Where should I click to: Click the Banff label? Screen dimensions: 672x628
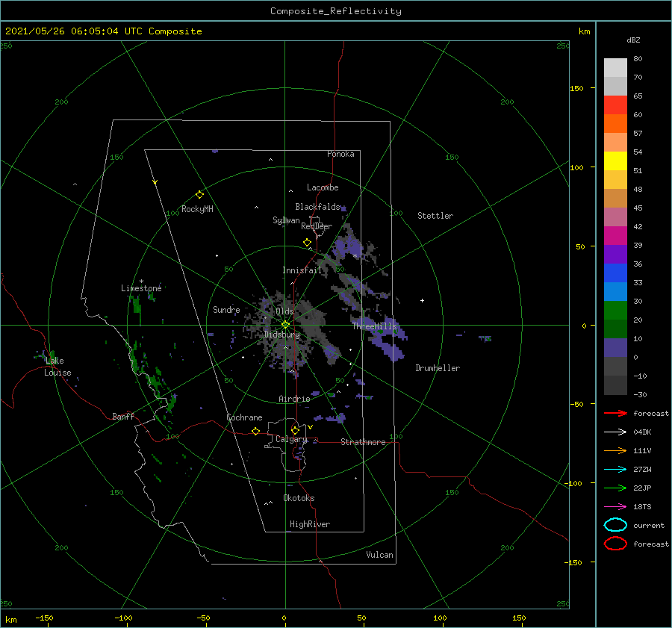tap(123, 416)
